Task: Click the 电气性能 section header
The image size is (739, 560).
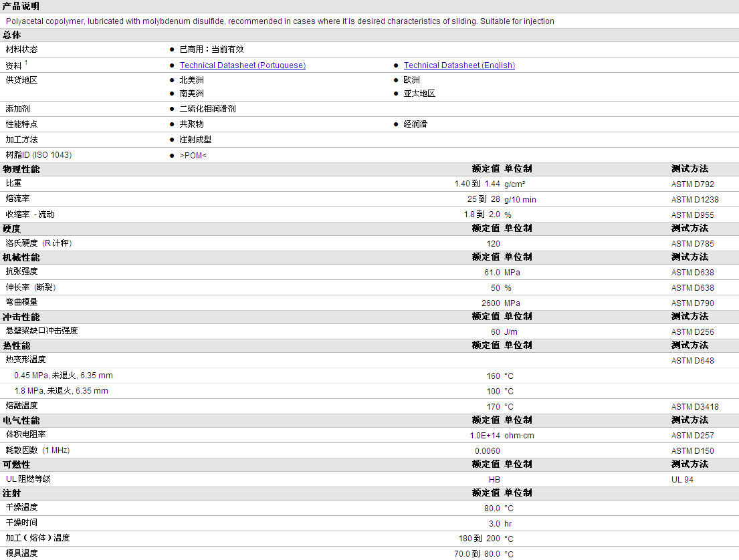Action: point(21,420)
